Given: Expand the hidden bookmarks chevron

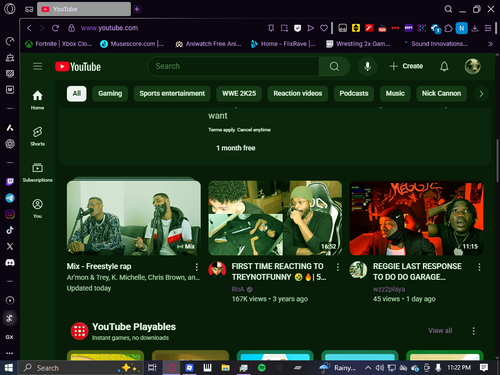Looking at the screenshot, I should pos(490,44).
